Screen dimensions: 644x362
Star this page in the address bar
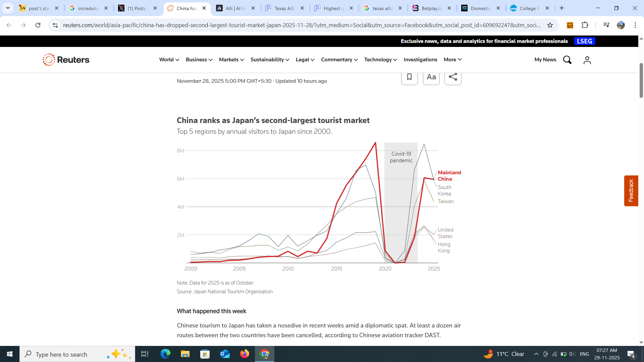(x=550, y=25)
